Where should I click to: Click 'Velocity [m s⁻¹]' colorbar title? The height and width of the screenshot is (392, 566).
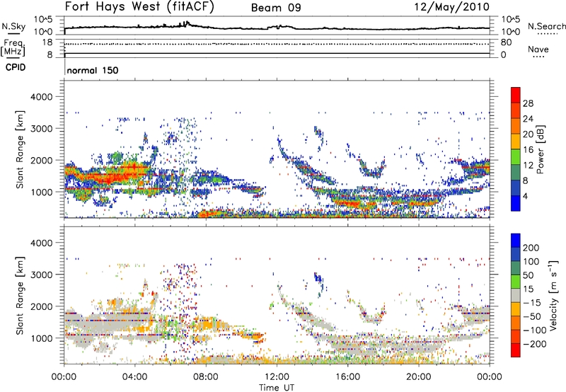click(x=553, y=295)
